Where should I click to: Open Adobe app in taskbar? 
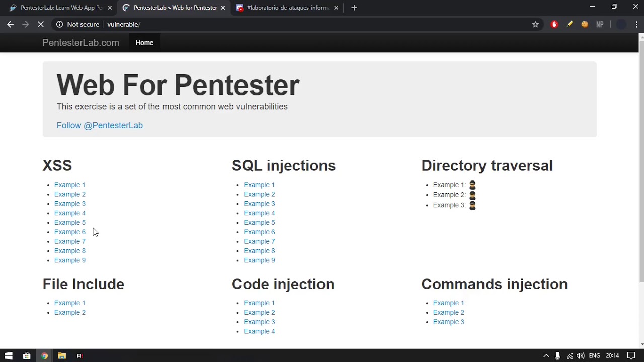point(79,356)
